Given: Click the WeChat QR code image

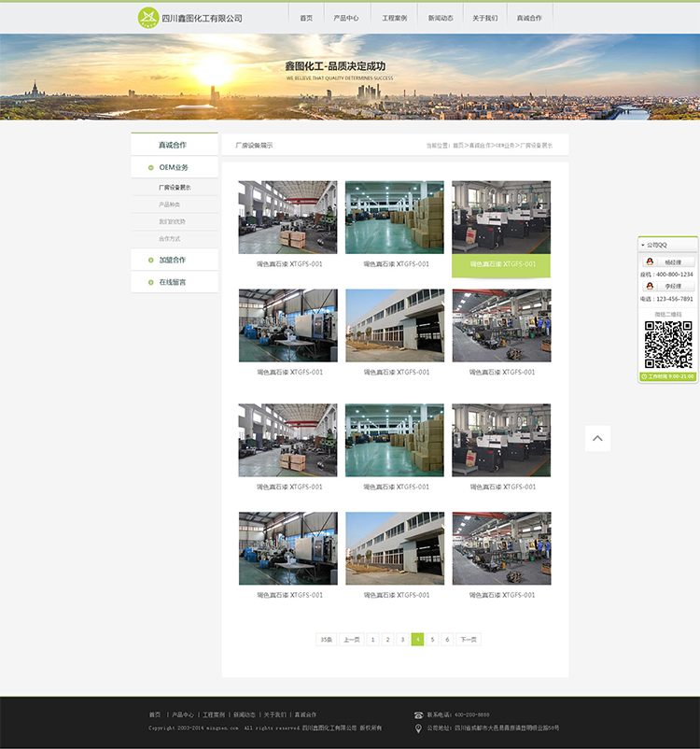Looking at the screenshot, I should [667, 345].
